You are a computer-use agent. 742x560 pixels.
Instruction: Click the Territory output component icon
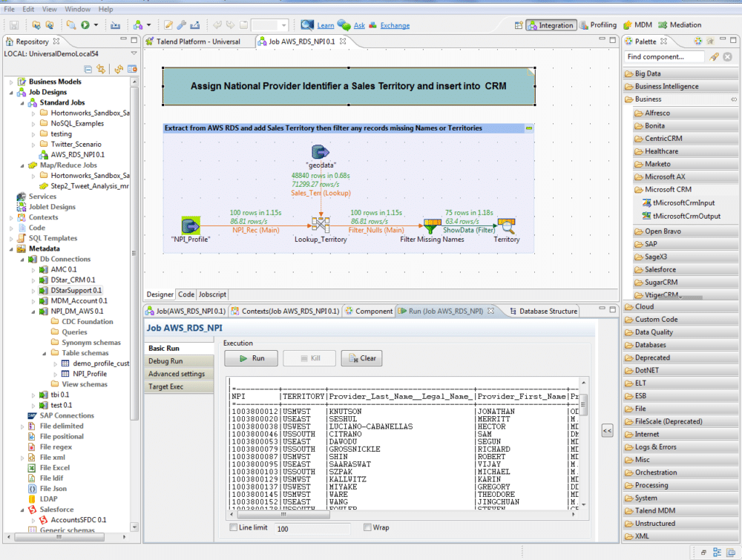pyautogui.click(x=507, y=226)
